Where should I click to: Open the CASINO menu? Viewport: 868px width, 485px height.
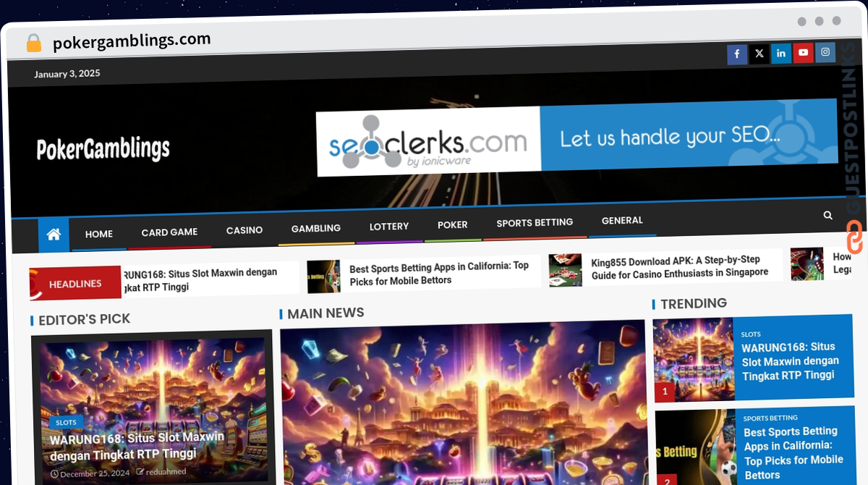(244, 230)
